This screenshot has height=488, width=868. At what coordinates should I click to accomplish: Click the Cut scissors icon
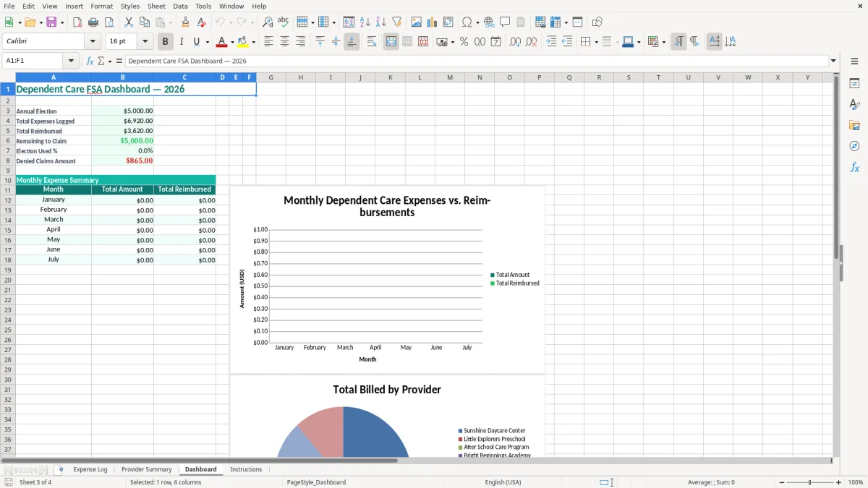[129, 22]
